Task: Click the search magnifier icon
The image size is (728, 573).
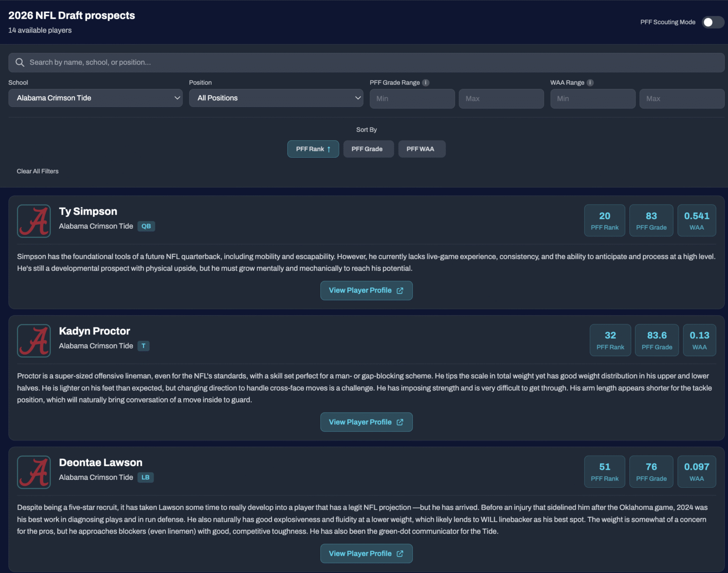Action: point(20,63)
